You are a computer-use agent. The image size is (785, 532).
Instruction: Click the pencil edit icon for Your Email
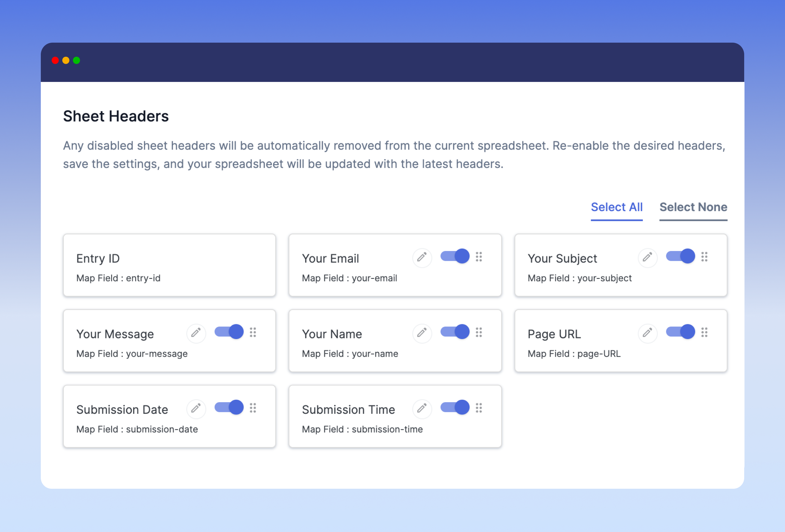pos(422,257)
